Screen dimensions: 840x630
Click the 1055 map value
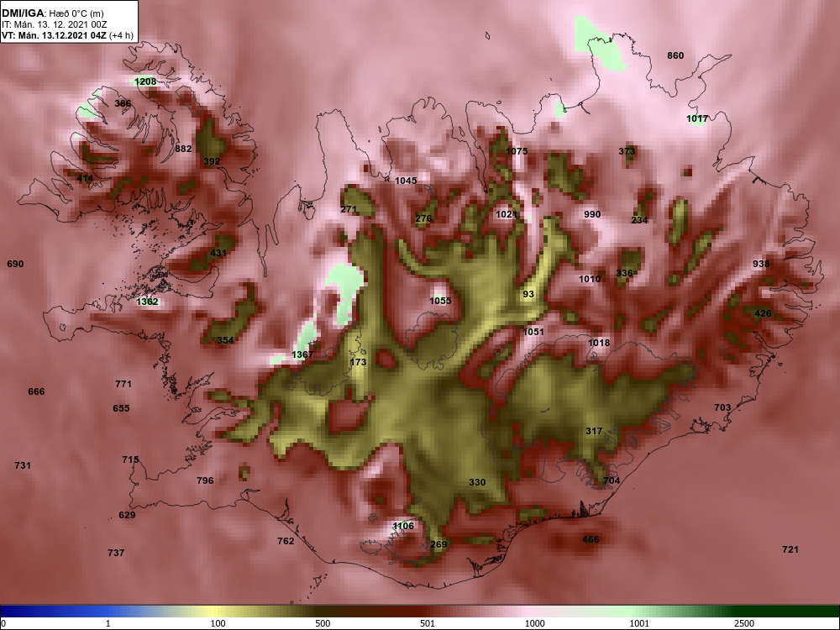(x=440, y=301)
